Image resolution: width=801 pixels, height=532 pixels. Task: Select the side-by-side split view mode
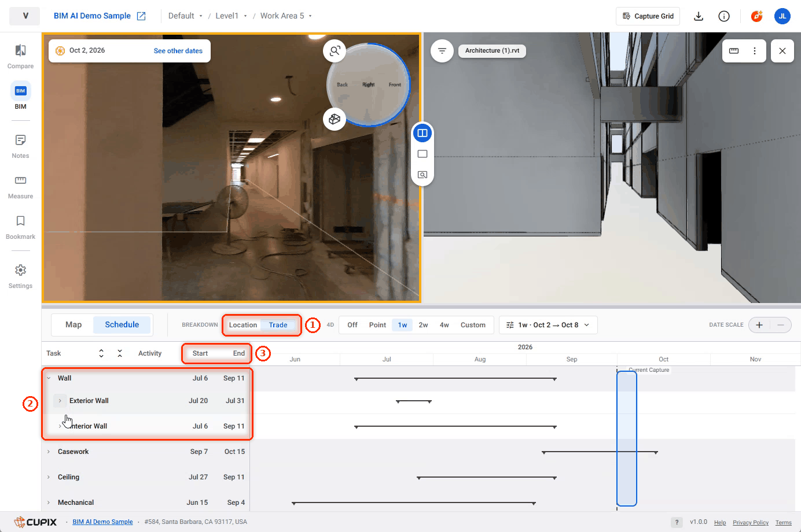(422, 133)
